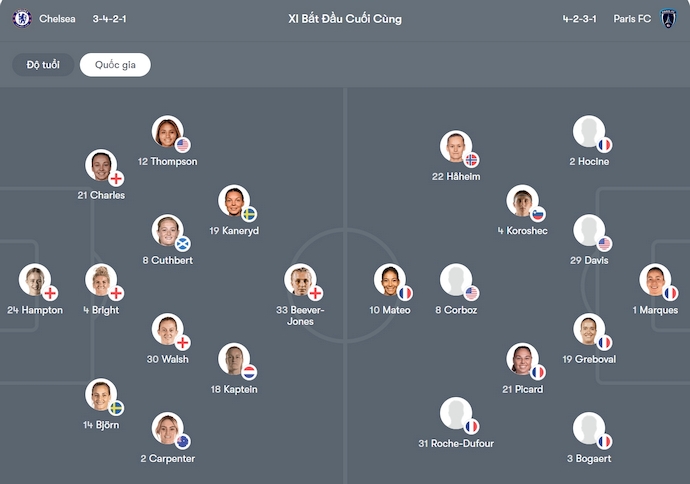Click the Australia flag on Carpenter

(182, 441)
